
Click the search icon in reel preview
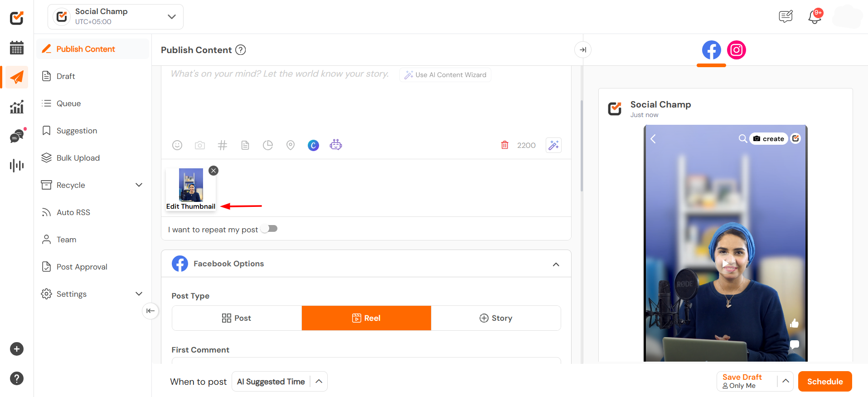(742, 138)
